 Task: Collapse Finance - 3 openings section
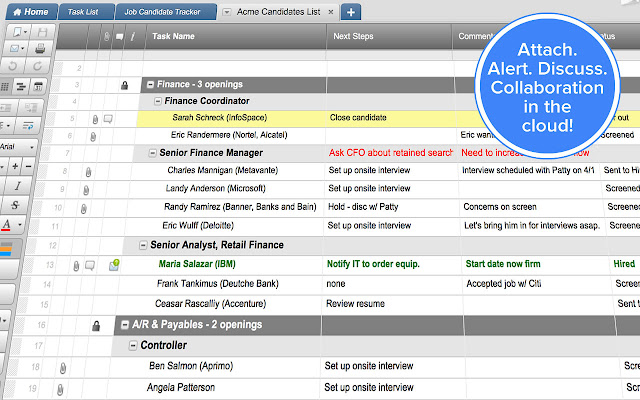[x=150, y=84]
